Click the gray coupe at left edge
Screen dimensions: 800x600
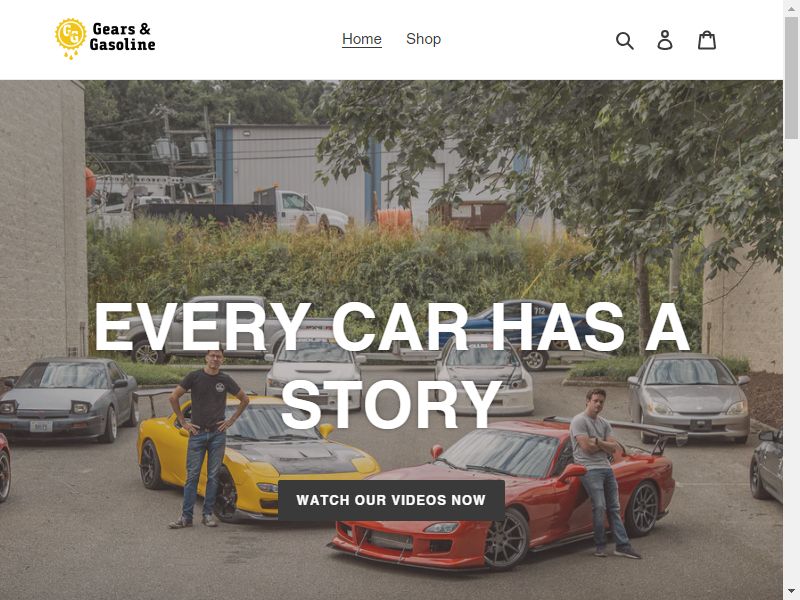tap(69, 399)
